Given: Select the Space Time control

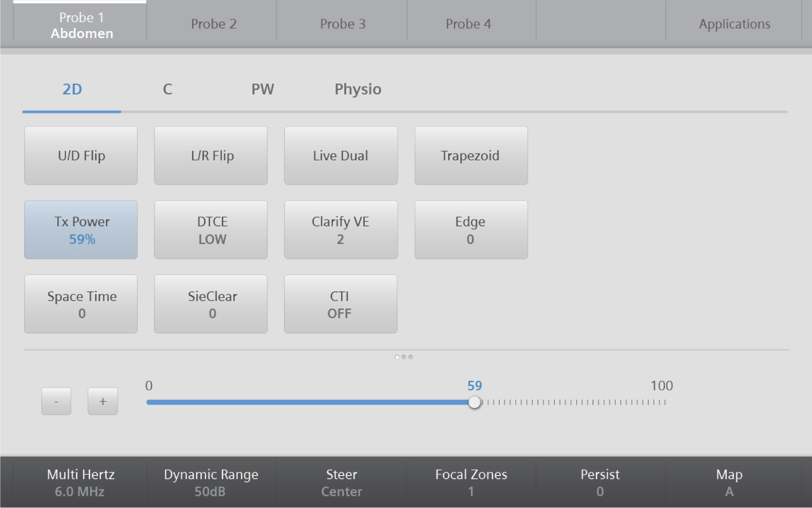Looking at the screenshot, I should pyautogui.click(x=81, y=304).
